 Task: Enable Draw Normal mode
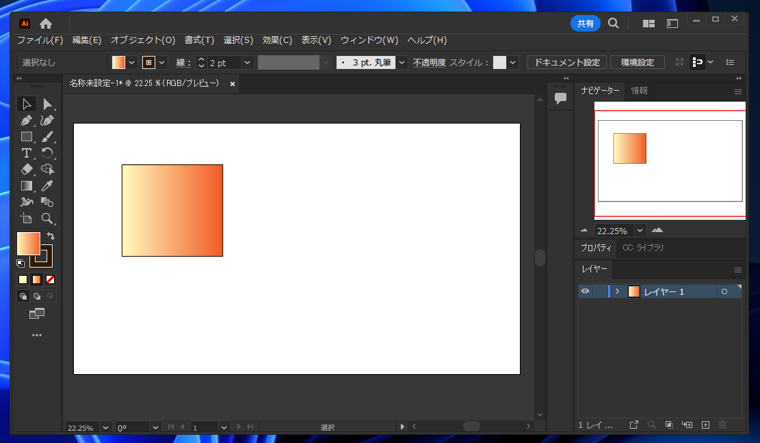23,296
